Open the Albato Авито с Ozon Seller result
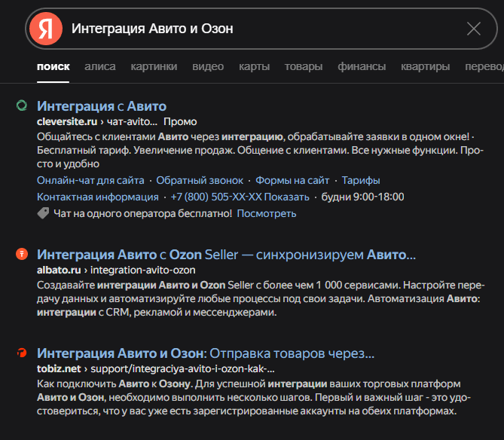 coord(226,254)
